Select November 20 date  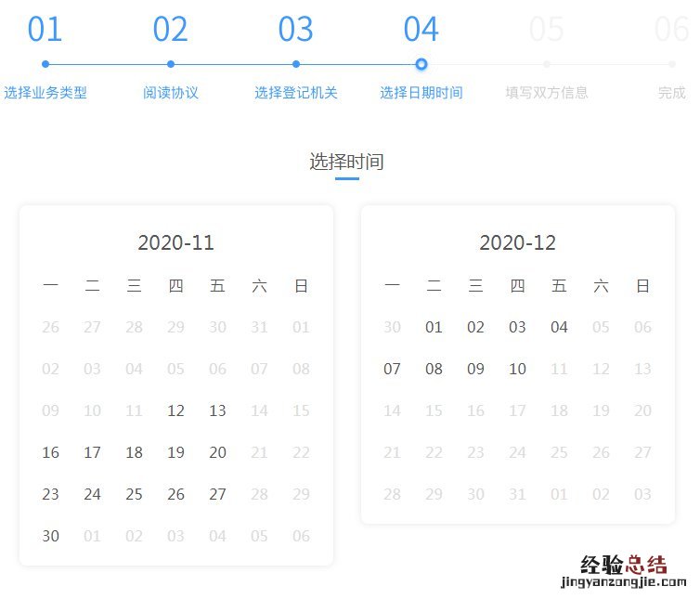click(x=217, y=452)
